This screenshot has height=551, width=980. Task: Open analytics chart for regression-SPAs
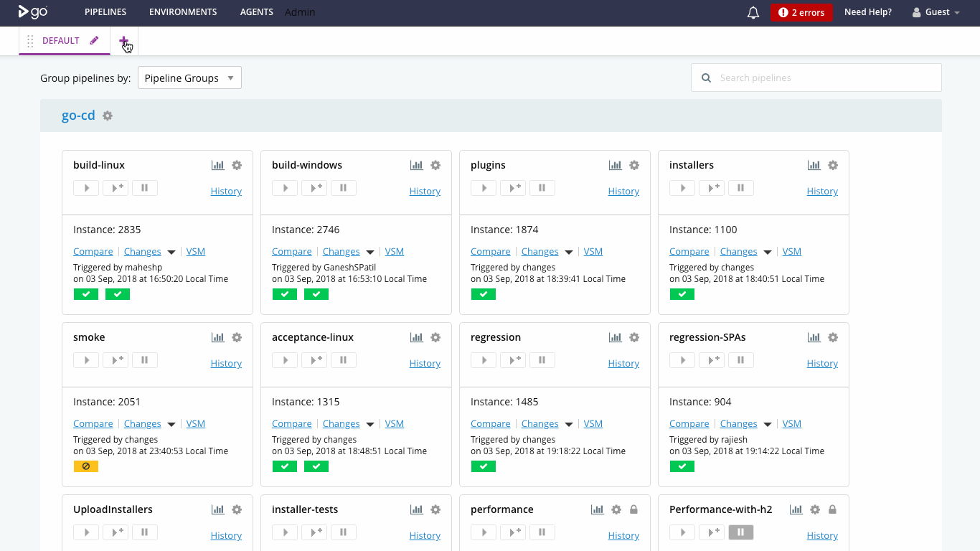coord(814,337)
